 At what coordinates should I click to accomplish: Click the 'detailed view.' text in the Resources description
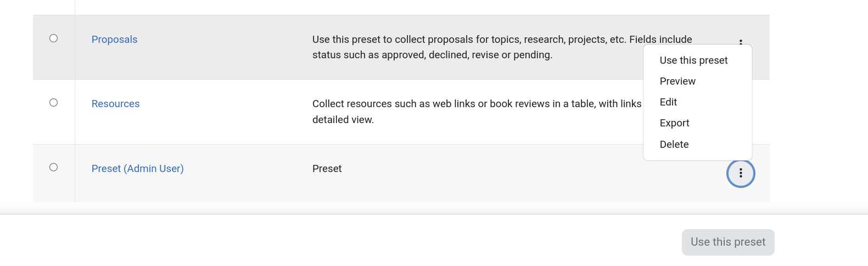(343, 120)
